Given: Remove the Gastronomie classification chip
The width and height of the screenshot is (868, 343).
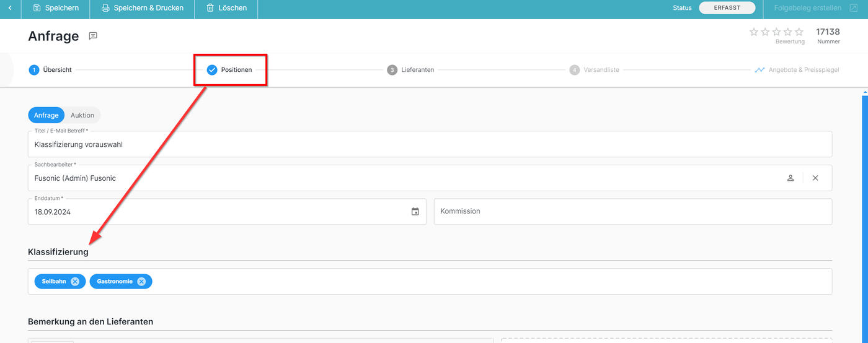Looking at the screenshot, I should pyautogui.click(x=141, y=282).
